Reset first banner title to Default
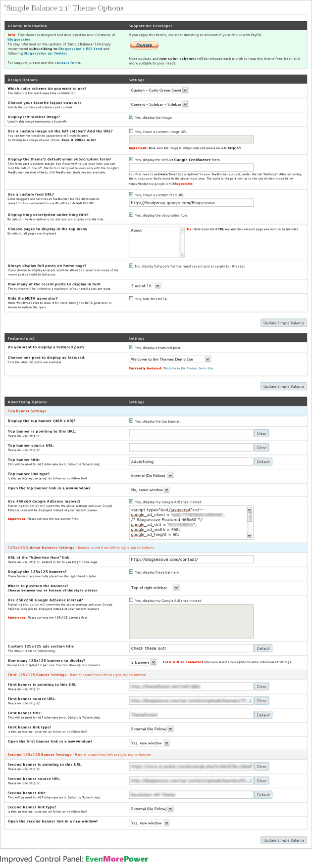Viewport: 312px width, 868px height. 263,715
